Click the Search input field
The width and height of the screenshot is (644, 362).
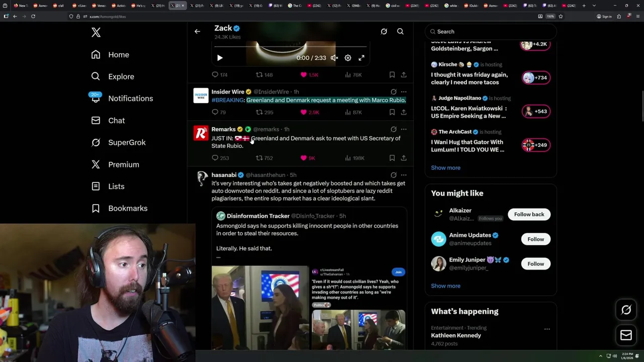tap(491, 32)
